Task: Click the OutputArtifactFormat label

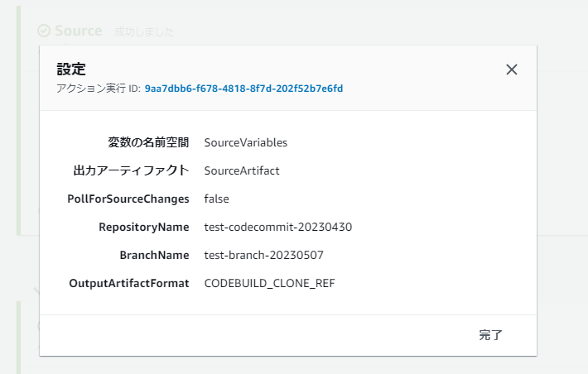Action: 129,283
